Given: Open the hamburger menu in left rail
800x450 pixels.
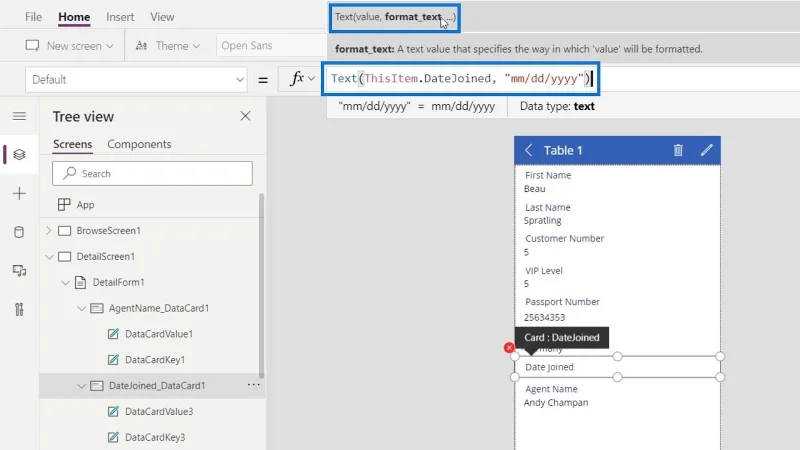Looking at the screenshot, I should [x=19, y=116].
